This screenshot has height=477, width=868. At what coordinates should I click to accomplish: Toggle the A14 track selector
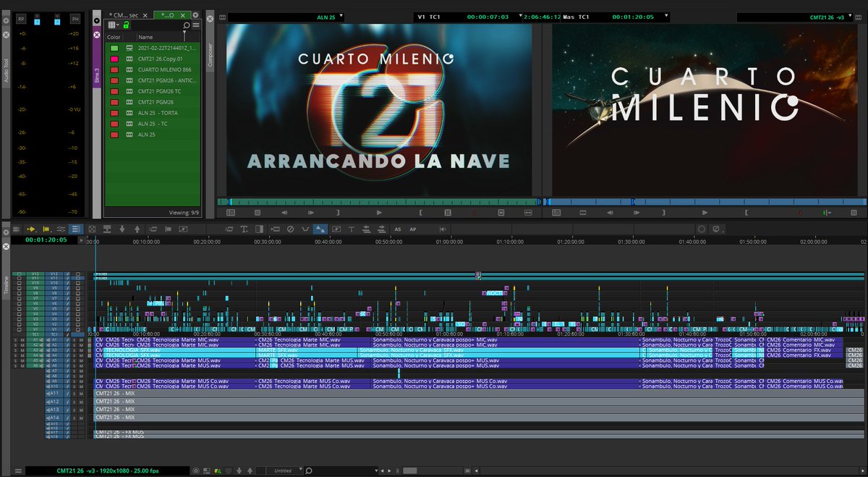click(x=54, y=418)
